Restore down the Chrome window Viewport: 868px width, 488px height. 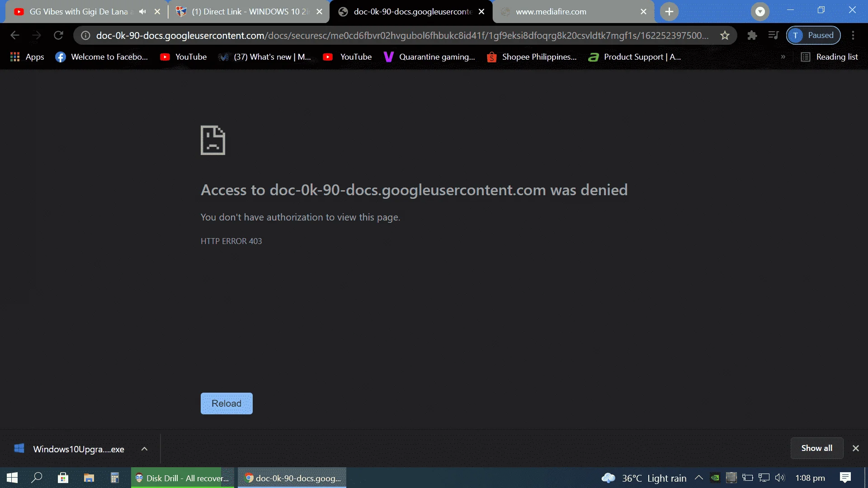821,10
